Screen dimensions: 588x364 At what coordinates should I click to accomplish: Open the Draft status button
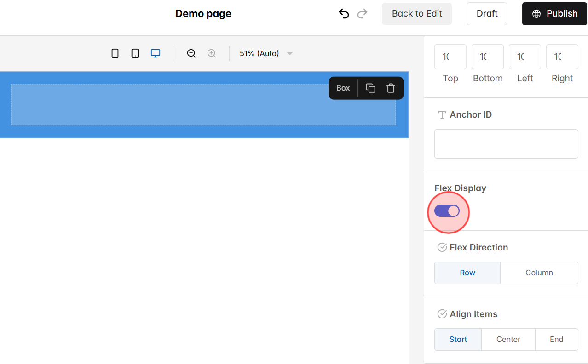coord(486,14)
